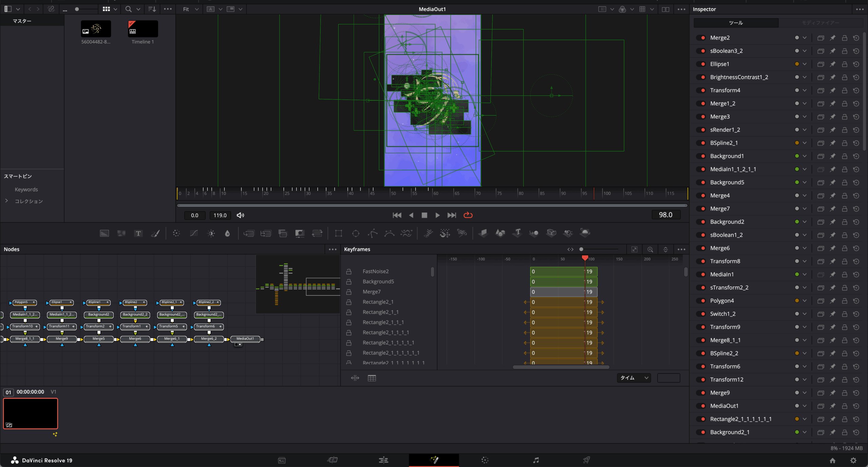Open the タイム dropdown in Keyframes
The width and height of the screenshot is (868, 467).
click(634, 378)
